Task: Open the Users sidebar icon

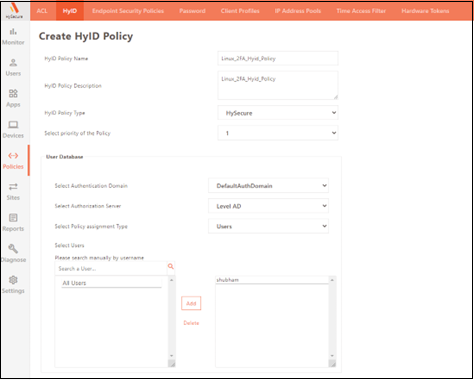Action: coord(13,63)
